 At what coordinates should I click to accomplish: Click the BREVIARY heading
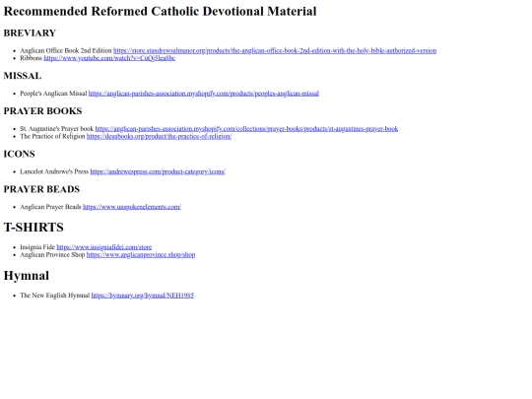pyautogui.click(x=30, y=33)
